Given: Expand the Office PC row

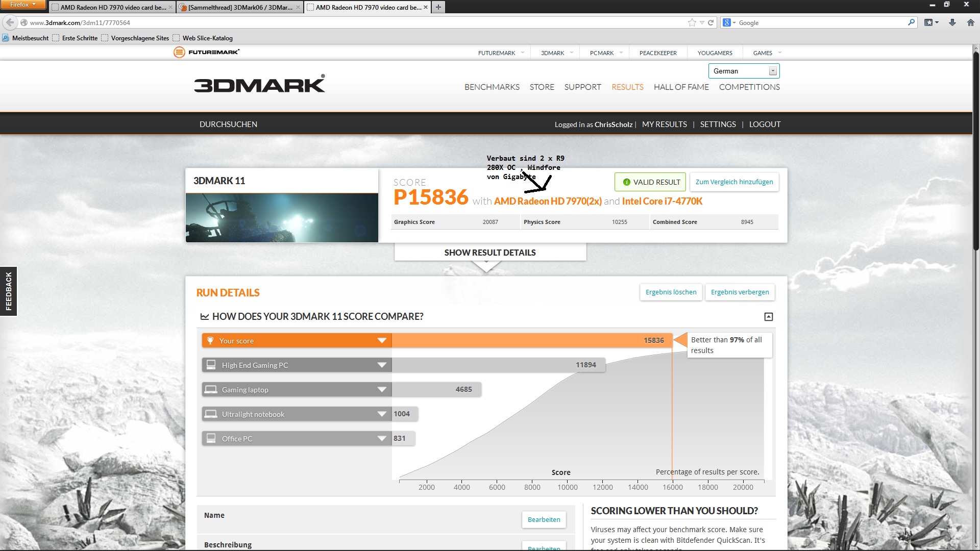Looking at the screenshot, I should (382, 439).
